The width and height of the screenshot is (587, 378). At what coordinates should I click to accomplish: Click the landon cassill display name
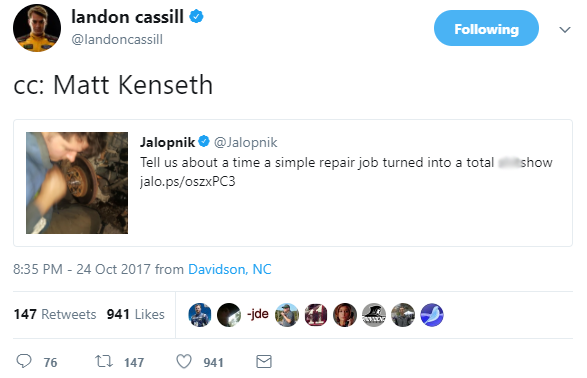pos(127,17)
